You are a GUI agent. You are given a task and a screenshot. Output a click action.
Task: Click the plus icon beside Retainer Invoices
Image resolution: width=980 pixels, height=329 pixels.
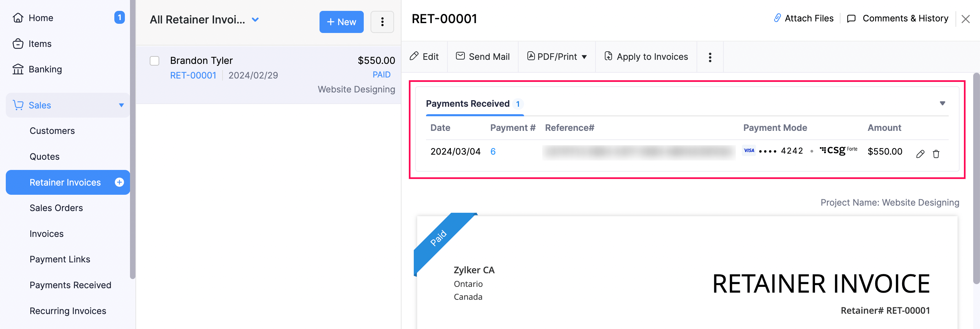pyautogui.click(x=119, y=183)
